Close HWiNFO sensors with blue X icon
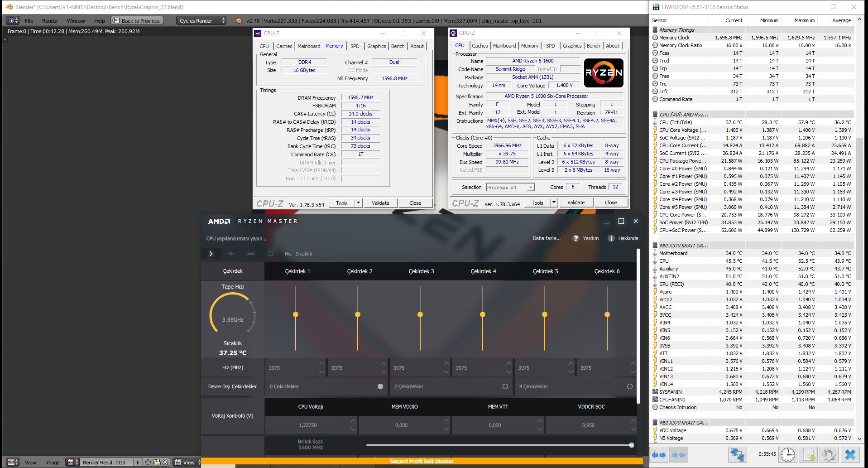 pyautogui.click(x=850, y=454)
